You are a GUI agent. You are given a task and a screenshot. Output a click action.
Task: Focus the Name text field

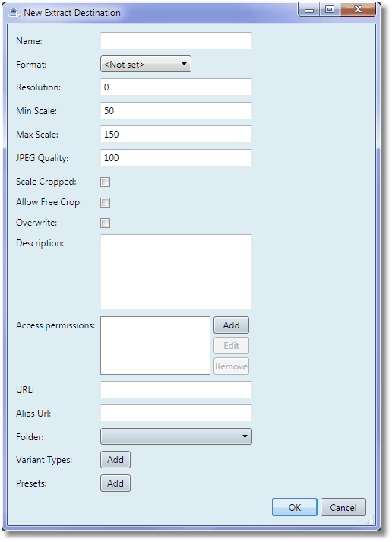pyautogui.click(x=176, y=40)
